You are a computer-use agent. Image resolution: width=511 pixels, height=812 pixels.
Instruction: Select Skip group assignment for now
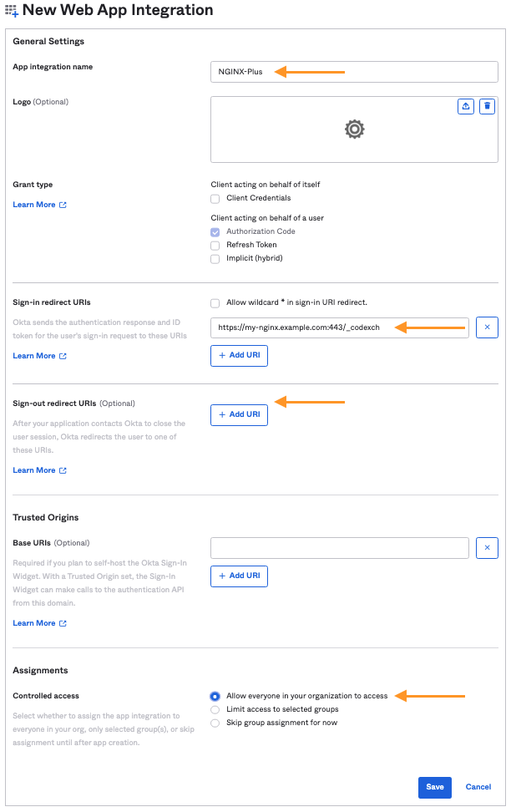(x=215, y=722)
